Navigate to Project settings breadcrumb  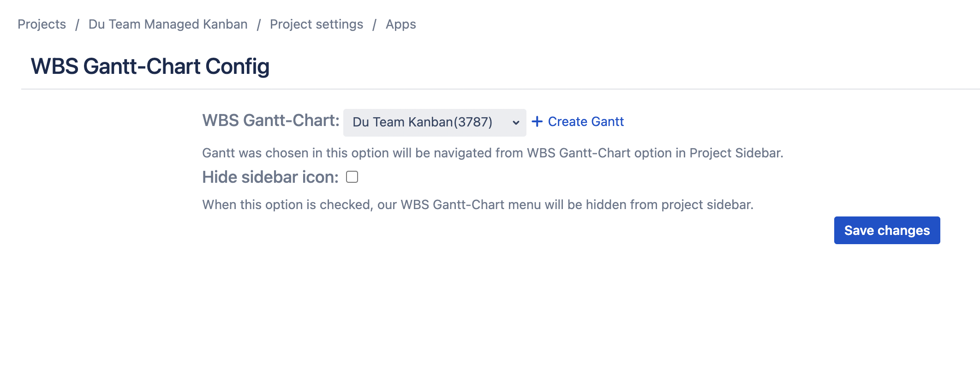tap(317, 24)
